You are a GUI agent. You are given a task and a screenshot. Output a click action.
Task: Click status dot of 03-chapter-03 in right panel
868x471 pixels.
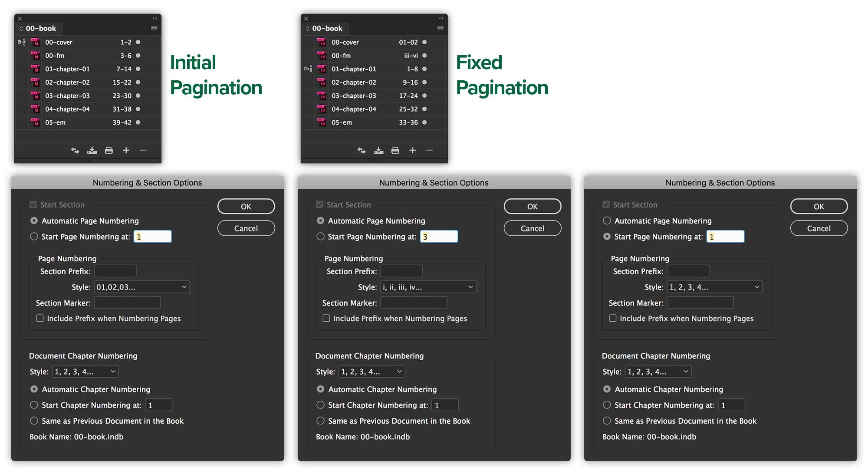(424, 96)
